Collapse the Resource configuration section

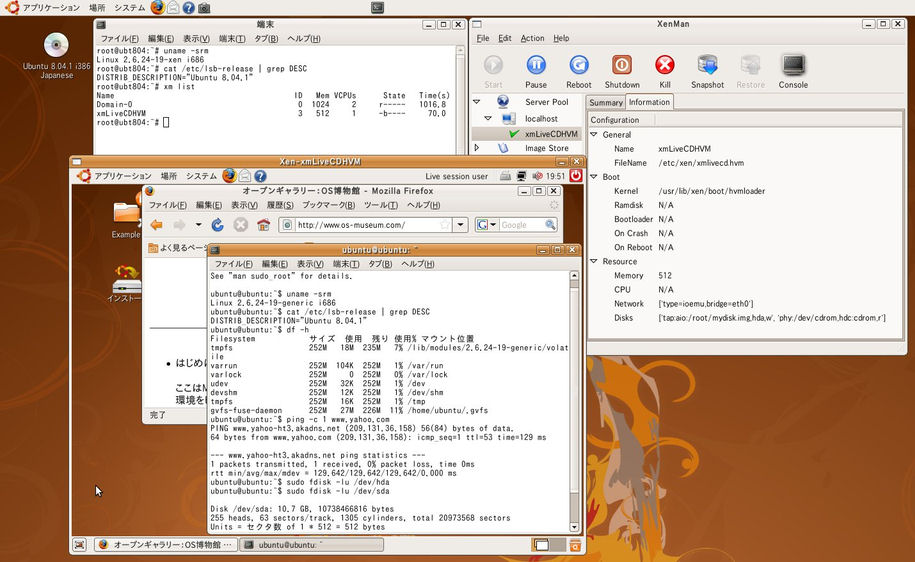594,261
